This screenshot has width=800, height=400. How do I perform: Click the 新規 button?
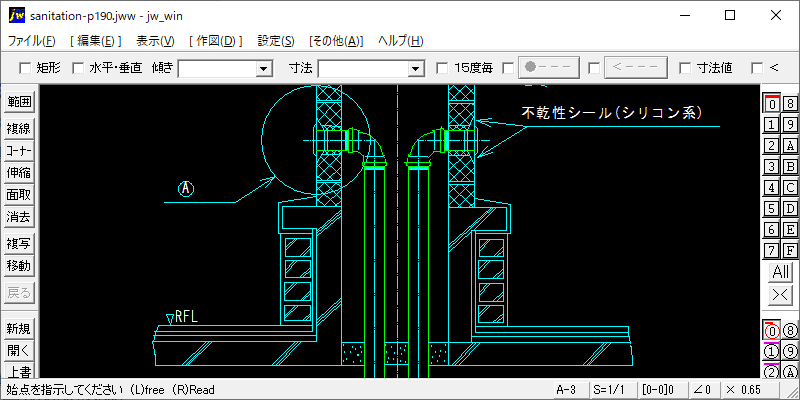[x=19, y=329]
